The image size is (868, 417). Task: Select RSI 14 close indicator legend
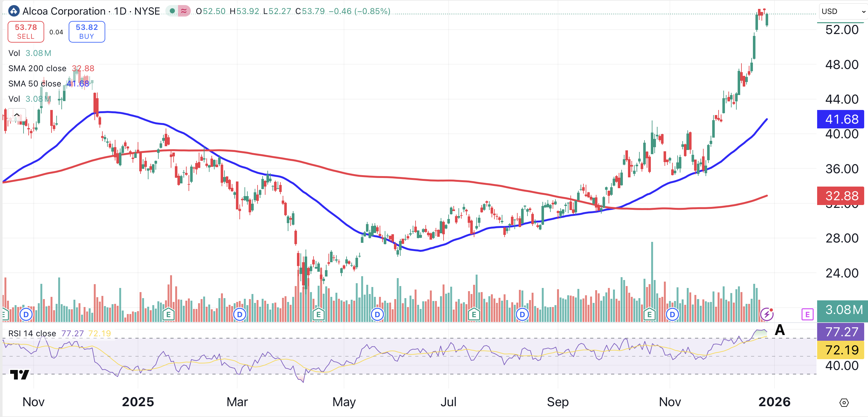tap(32, 333)
